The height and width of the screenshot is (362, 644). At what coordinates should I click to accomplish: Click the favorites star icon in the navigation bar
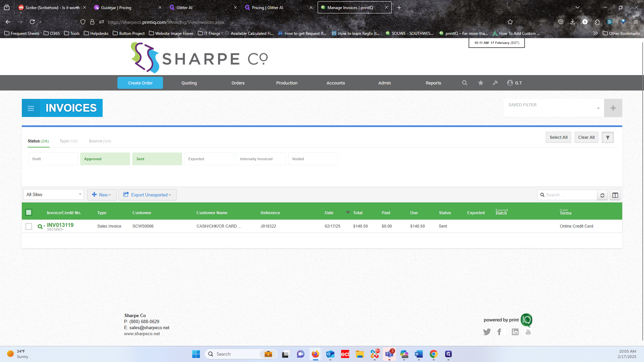pos(481,83)
